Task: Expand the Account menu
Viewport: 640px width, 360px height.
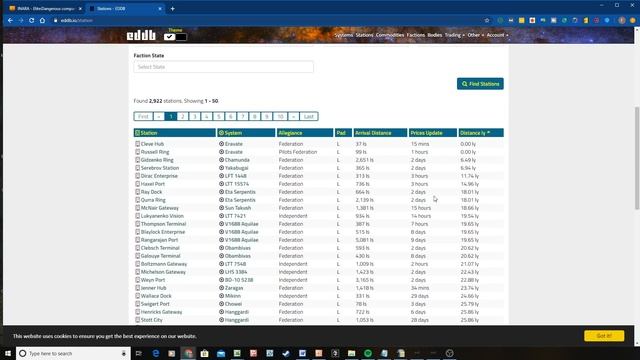Action: (x=497, y=35)
